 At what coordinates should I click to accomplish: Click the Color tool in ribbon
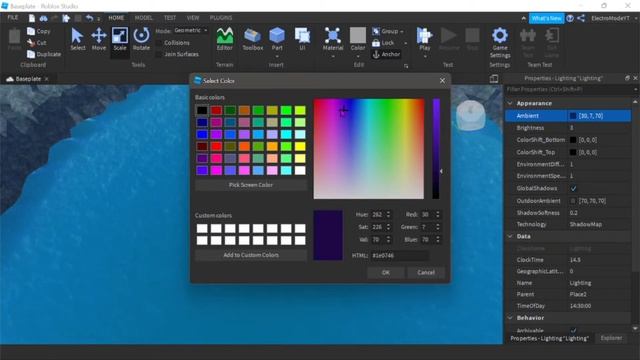click(358, 36)
